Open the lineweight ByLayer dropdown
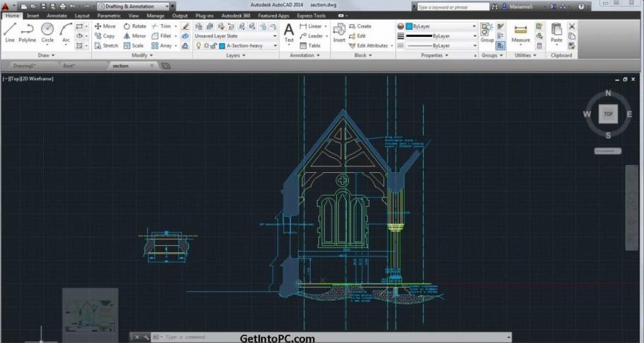Image resolution: width=644 pixels, height=343 pixels. point(442,35)
